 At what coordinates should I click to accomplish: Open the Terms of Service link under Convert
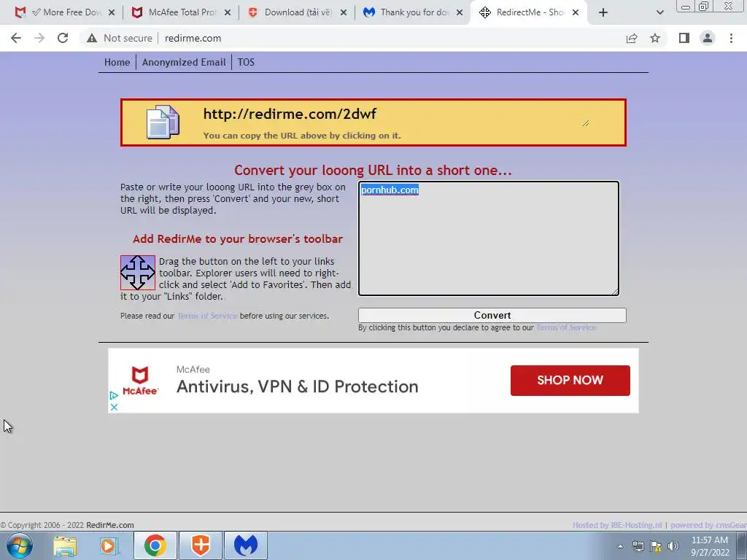click(566, 327)
